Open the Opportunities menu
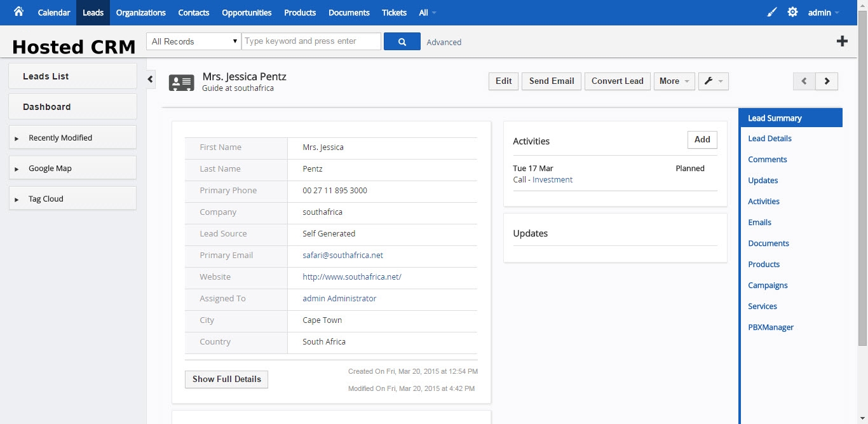The height and width of the screenshot is (424, 868). (247, 13)
